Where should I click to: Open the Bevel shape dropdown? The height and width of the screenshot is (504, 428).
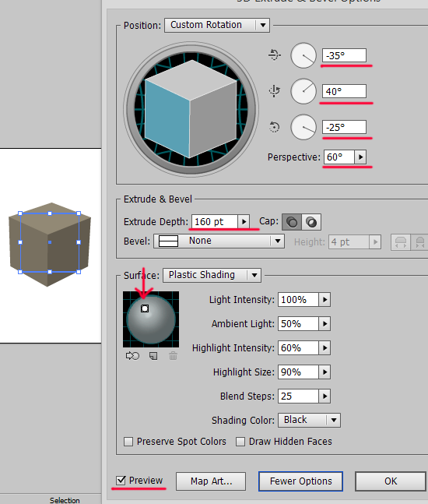click(219, 241)
